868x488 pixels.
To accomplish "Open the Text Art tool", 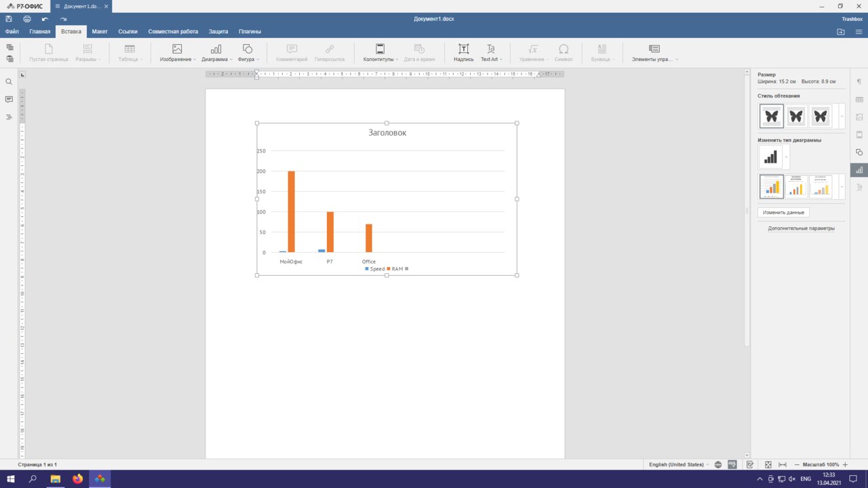I will 490,52.
